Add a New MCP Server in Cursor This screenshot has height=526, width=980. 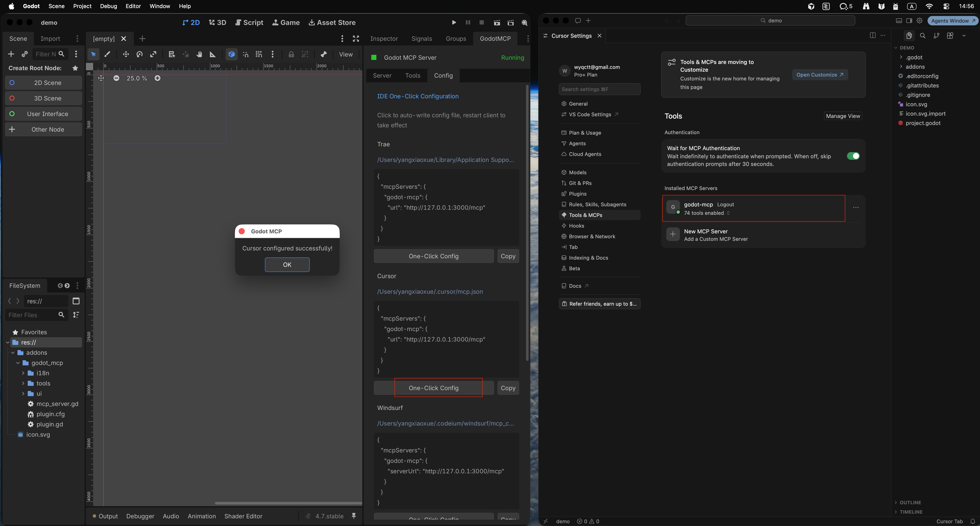763,235
